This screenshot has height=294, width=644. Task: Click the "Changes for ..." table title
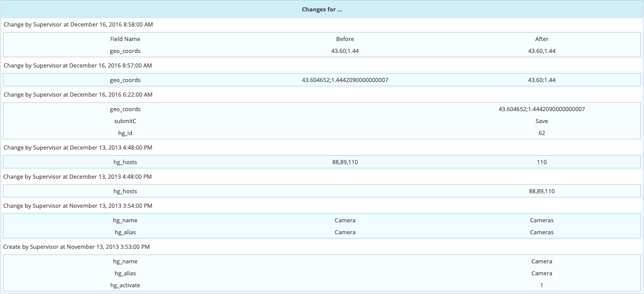click(322, 9)
